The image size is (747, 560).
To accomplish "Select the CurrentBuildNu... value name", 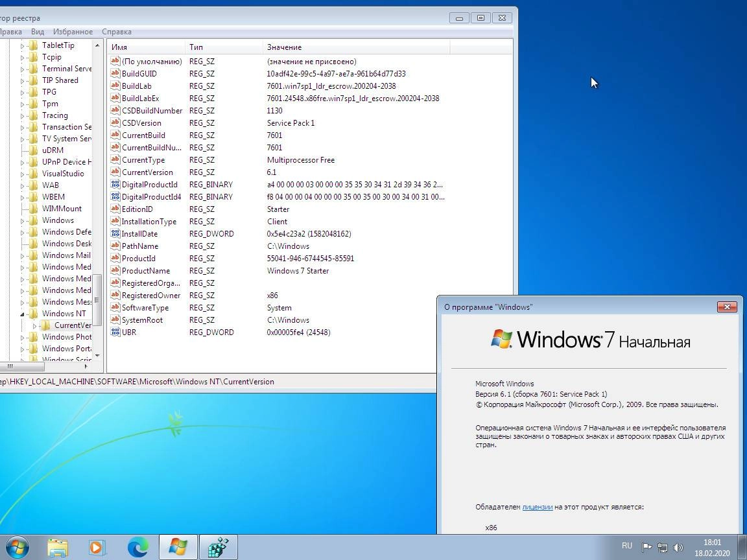I will pos(152,148).
